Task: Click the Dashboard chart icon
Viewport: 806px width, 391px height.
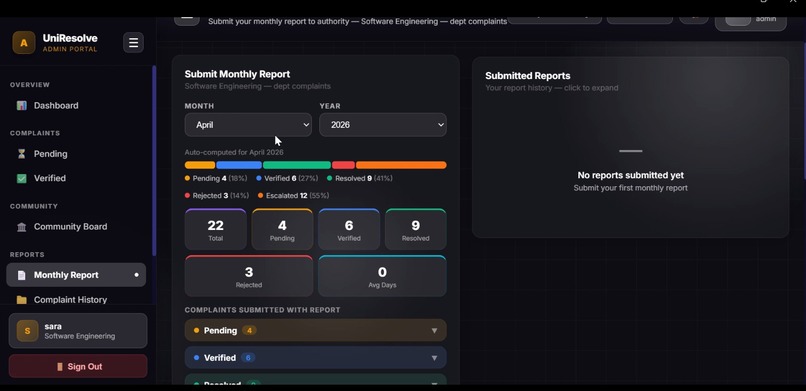Action: pyautogui.click(x=22, y=105)
